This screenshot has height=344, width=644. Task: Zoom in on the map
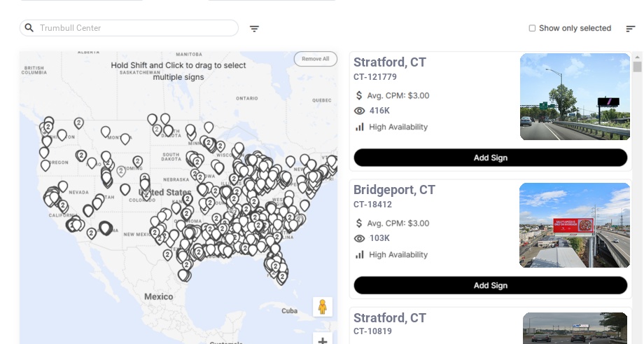(x=323, y=340)
